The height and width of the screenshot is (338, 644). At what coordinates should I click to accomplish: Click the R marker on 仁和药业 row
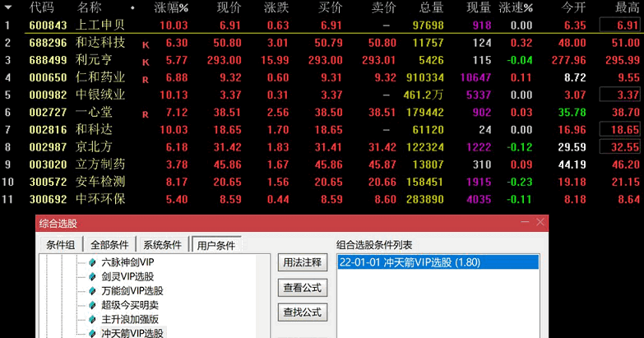coord(146,80)
